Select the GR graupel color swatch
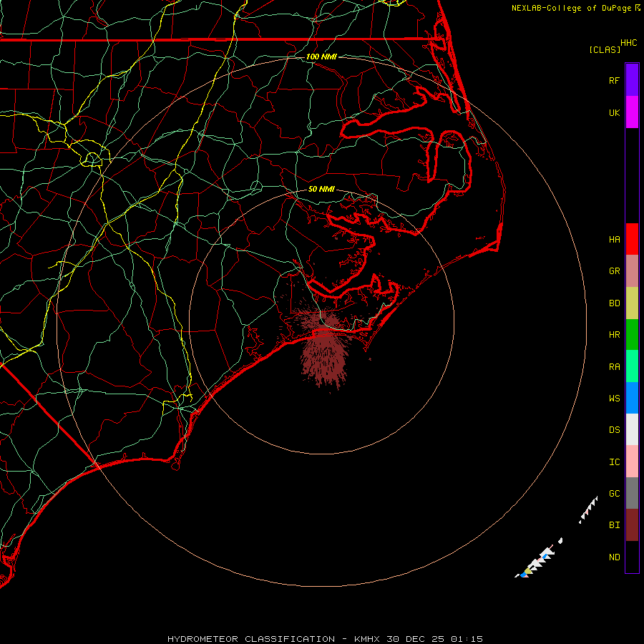The image size is (644, 644). (x=632, y=271)
